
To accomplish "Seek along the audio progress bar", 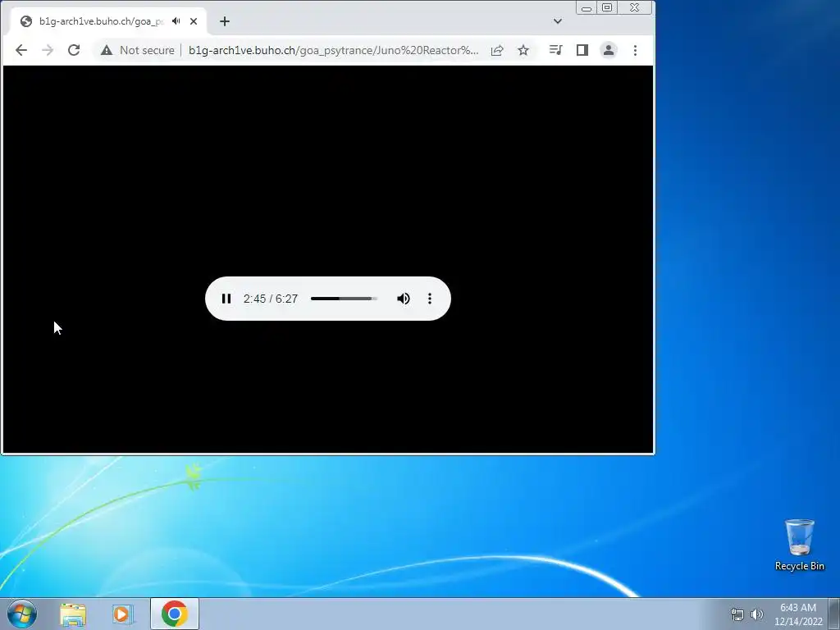I will [x=344, y=299].
